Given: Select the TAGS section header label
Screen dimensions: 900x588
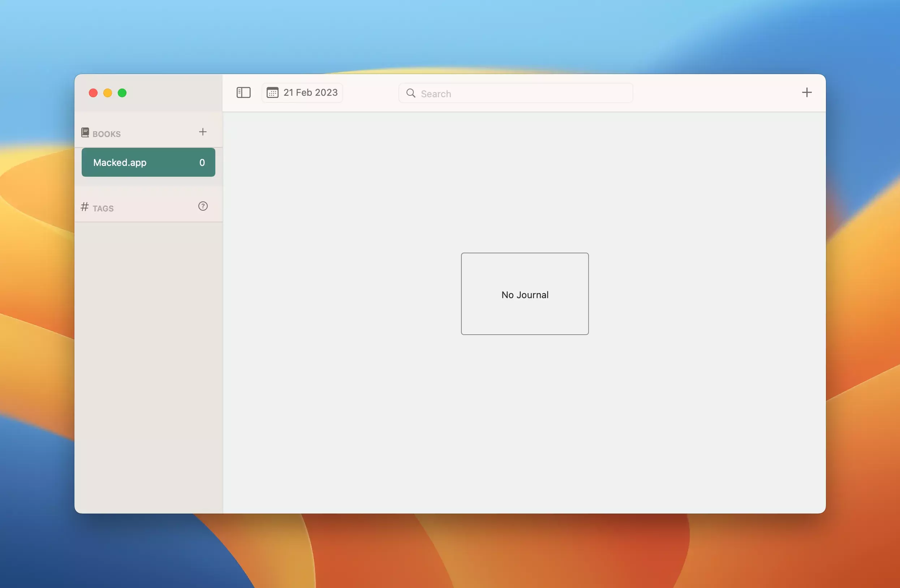Looking at the screenshot, I should 103,209.
